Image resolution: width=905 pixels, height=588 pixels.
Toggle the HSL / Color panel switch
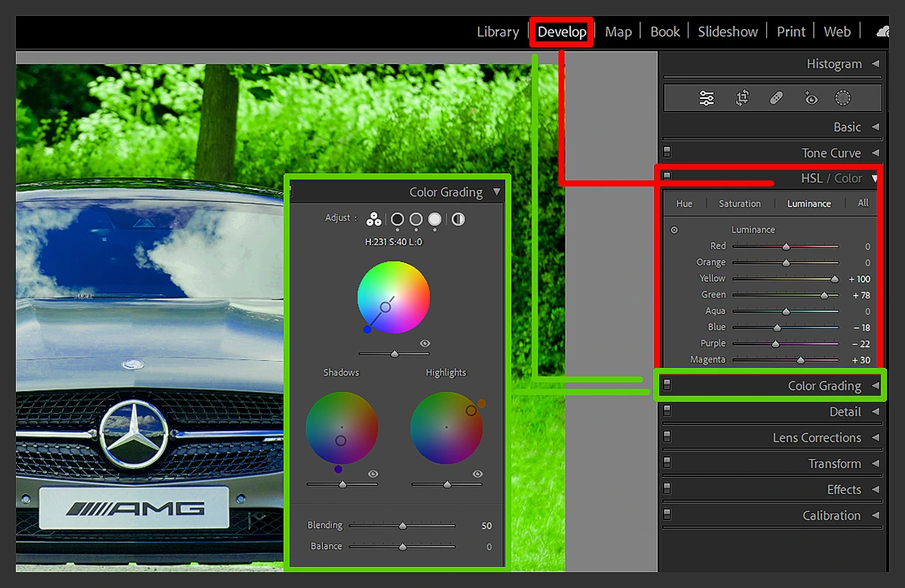(667, 177)
